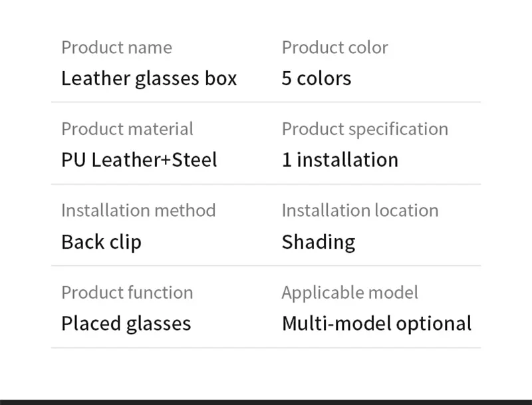Click the "Applicable model" label
This screenshot has height=405, width=532.
tap(350, 293)
